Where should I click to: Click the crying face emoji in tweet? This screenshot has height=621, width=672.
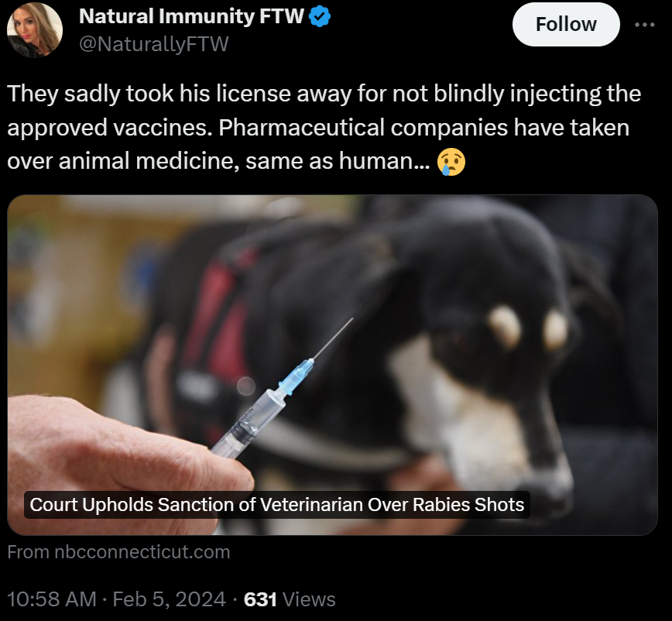pos(451,162)
